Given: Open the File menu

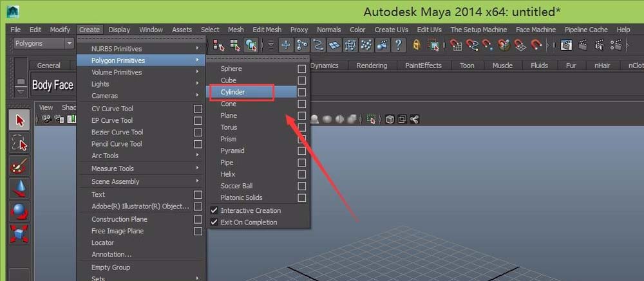Looking at the screenshot, I should pos(15,30).
